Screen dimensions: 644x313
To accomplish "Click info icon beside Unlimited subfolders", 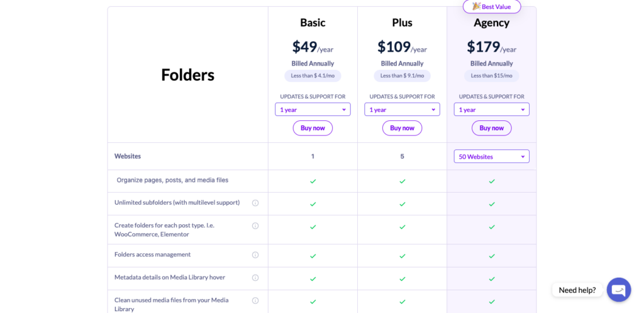I will point(255,203).
